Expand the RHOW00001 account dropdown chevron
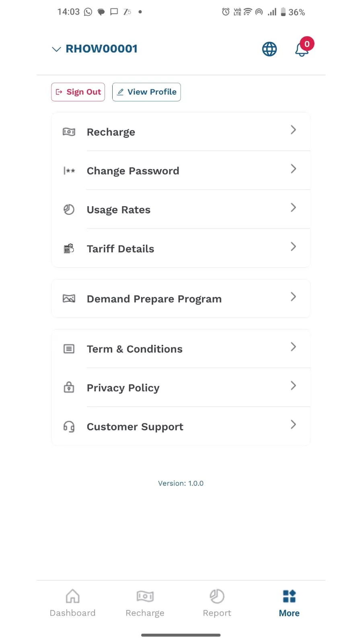362x644 pixels. [x=56, y=49]
